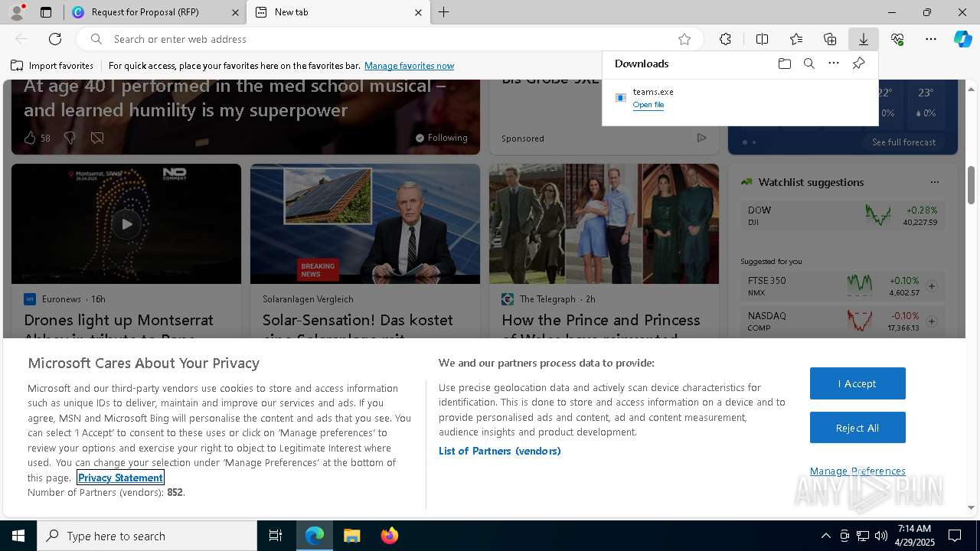This screenshot has height=551, width=980.
Task: Click See full forecast
Action: (x=903, y=142)
